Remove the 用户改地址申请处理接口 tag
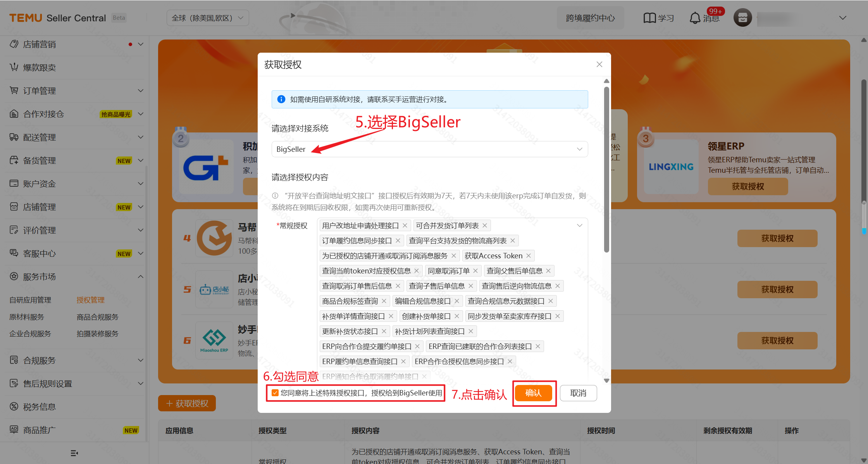 click(x=405, y=226)
